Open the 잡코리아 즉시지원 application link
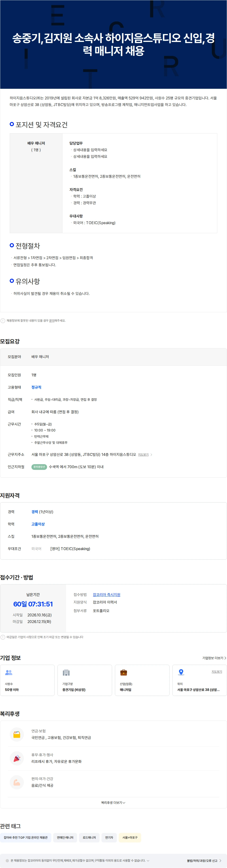 pyautogui.click(x=106, y=594)
